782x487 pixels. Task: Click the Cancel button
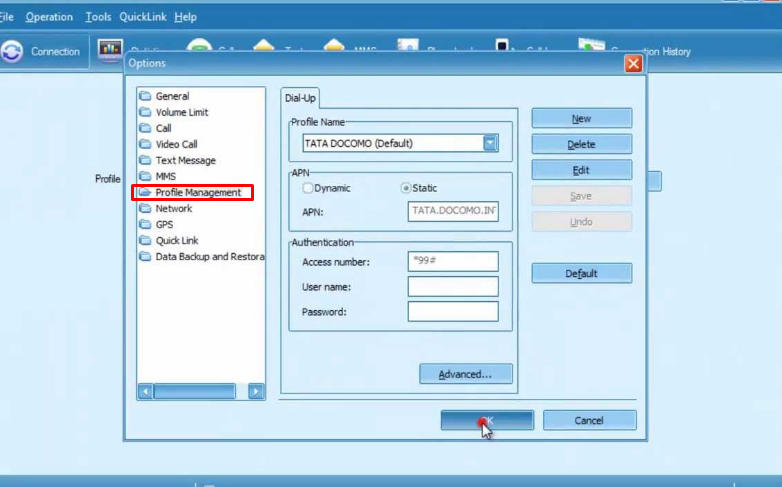click(589, 421)
